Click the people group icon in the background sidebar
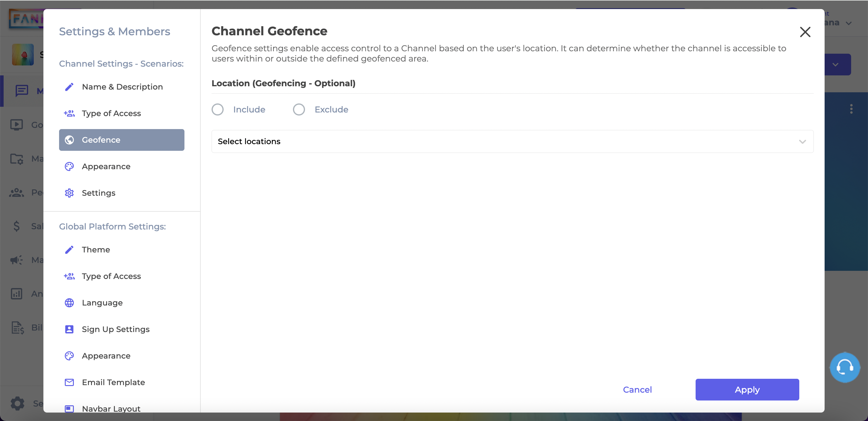 click(17, 192)
